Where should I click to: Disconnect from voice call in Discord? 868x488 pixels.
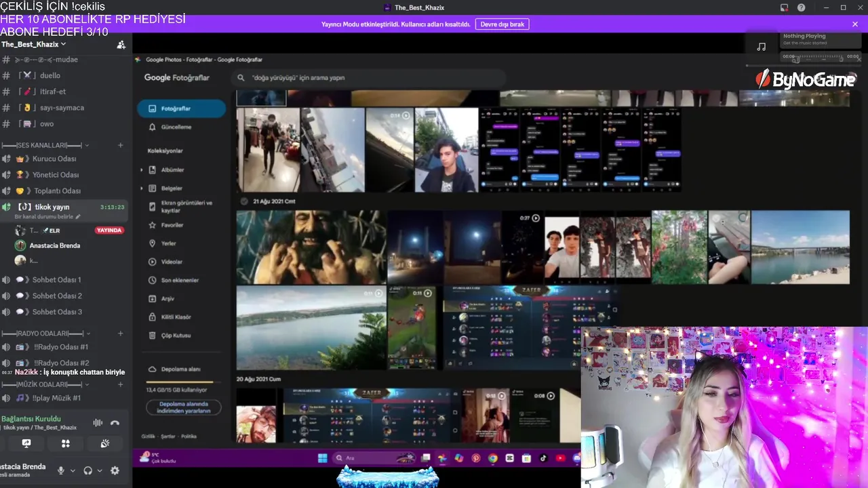[115, 423]
